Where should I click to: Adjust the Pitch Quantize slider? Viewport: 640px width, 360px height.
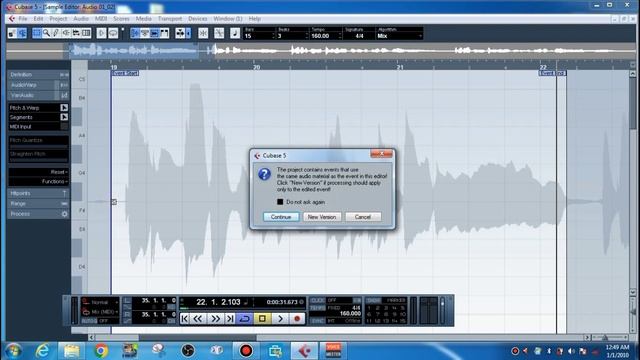tap(38, 146)
